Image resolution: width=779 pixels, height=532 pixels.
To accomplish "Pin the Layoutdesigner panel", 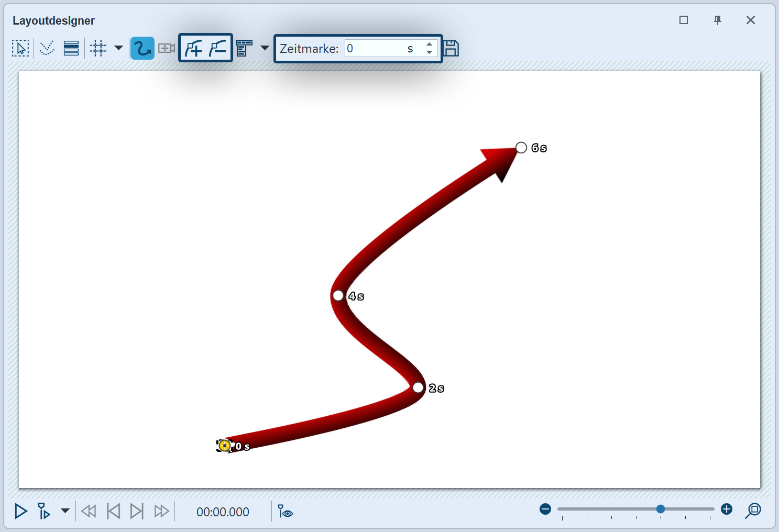I will coord(718,20).
